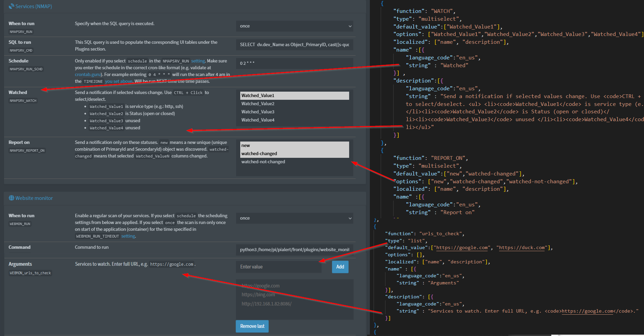644x336 pixels.
Task: Open the NMAPSRV_RUN 'once' dropdown
Action: click(294, 26)
